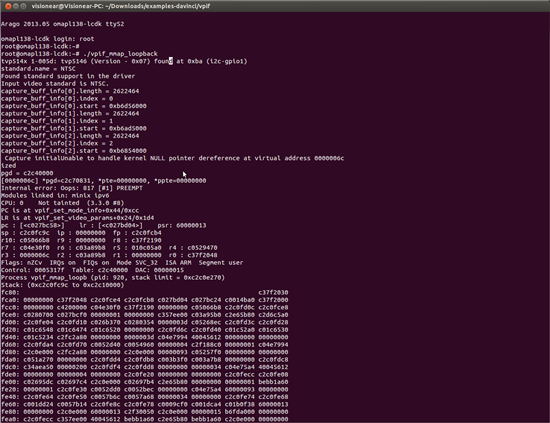Click the capture_buff_info[2].start line
The width and height of the screenshot is (550, 423).
coord(74,151)
